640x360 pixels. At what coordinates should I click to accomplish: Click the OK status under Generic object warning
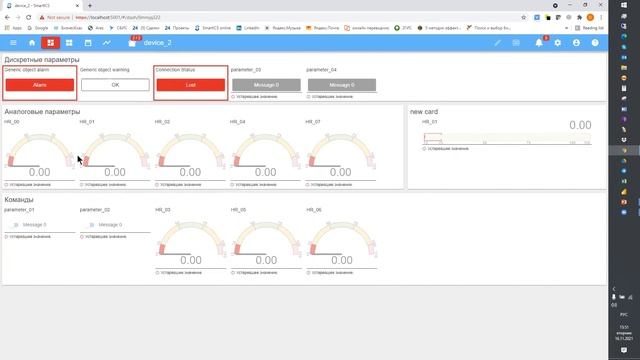point(115,85)
